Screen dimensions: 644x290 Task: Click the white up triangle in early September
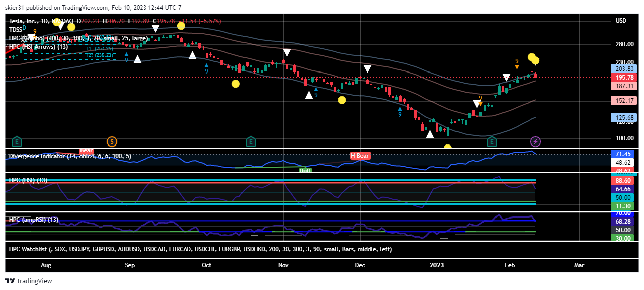(137, 59)
